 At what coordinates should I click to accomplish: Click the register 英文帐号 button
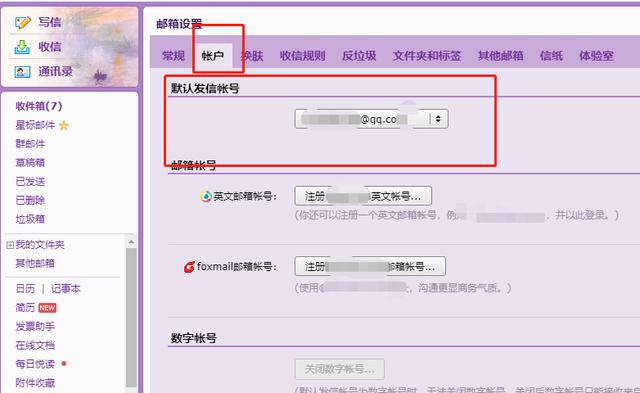(x=363, y=196)
